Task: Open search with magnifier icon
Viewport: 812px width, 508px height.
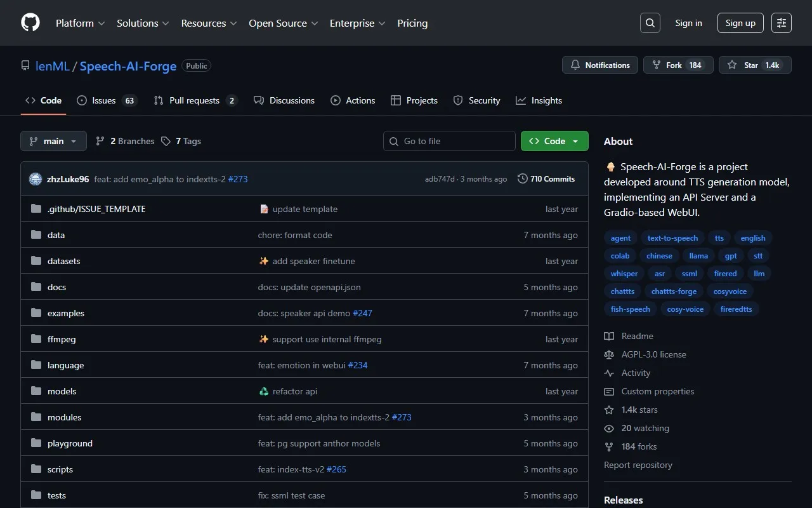Action: (x=650, y=23)
